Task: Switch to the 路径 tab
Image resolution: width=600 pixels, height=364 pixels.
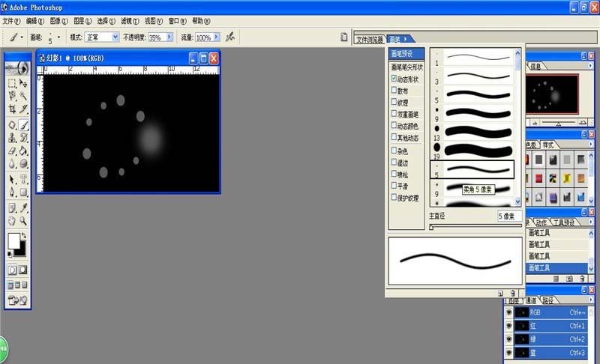Action: tap(547, 300)
